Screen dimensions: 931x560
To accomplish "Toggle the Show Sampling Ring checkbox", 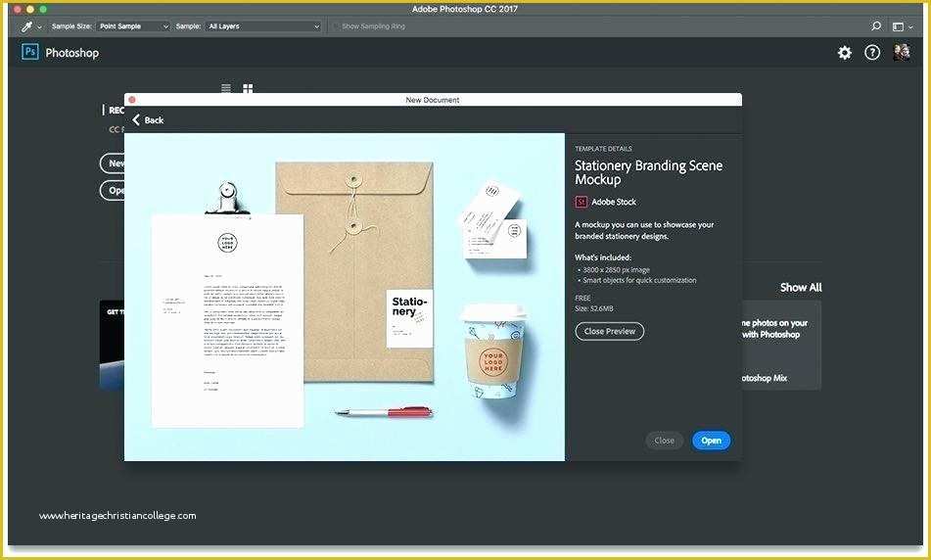I will pyautogui.click(x=336, y=26).
